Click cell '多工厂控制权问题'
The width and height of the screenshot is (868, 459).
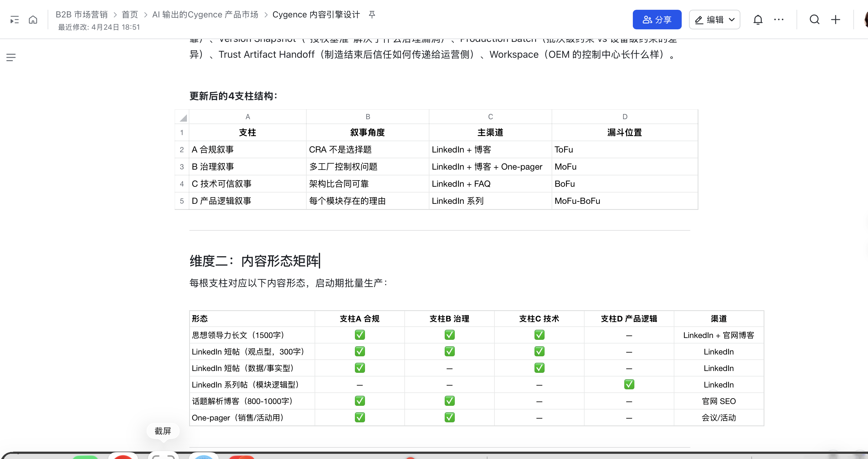pos(368,167)
